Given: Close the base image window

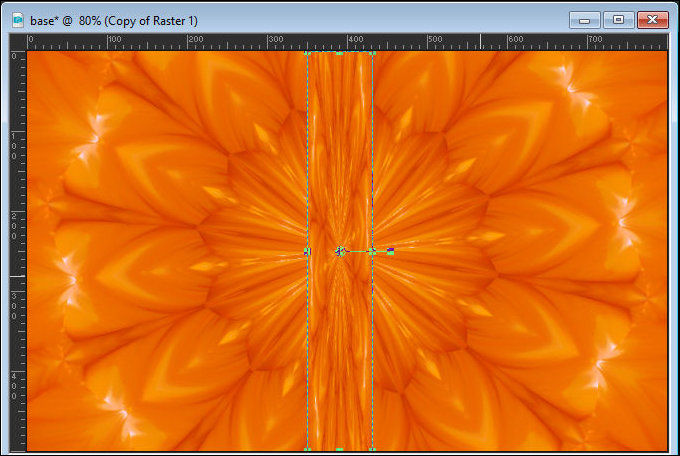Looking at the screenshot, I should pyautogui.click(x=653, y=20).
